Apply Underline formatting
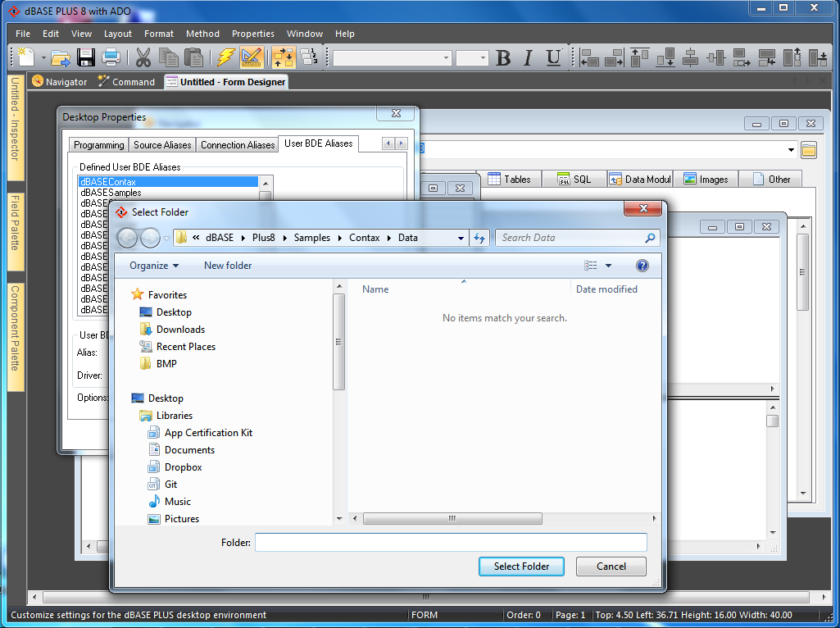The height and width of the screenshot is (628, 840). (553, 57)
